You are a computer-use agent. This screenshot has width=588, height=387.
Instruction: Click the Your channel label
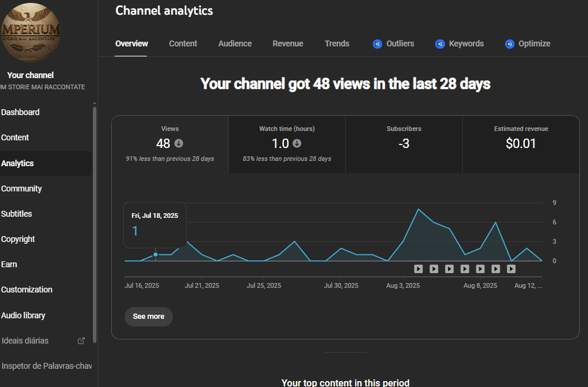pos(31,75)
